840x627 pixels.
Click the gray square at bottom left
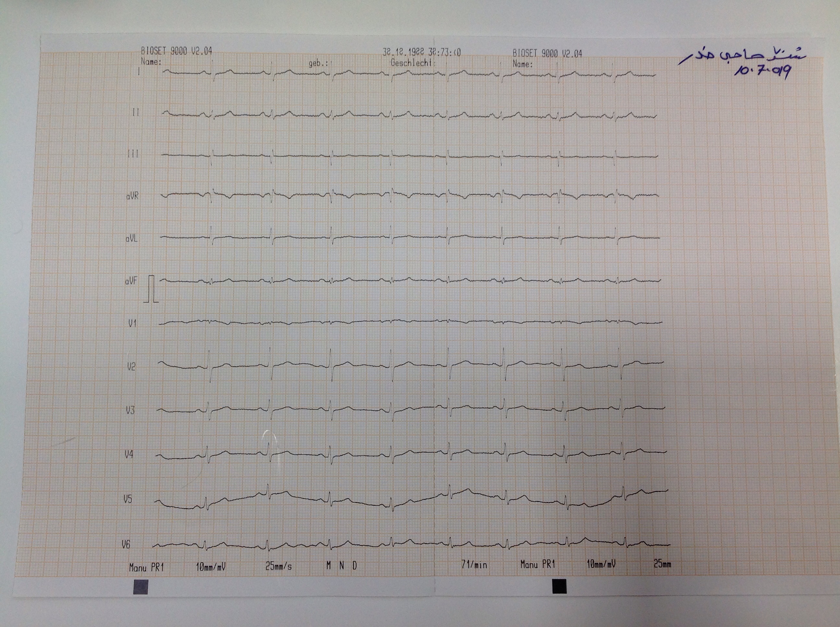[141, 587]
